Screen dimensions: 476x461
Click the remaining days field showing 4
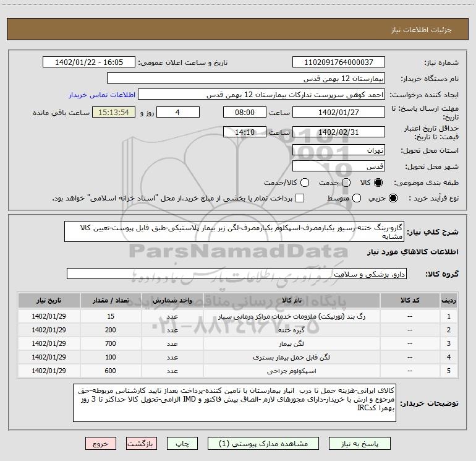[x=178, y=112]
